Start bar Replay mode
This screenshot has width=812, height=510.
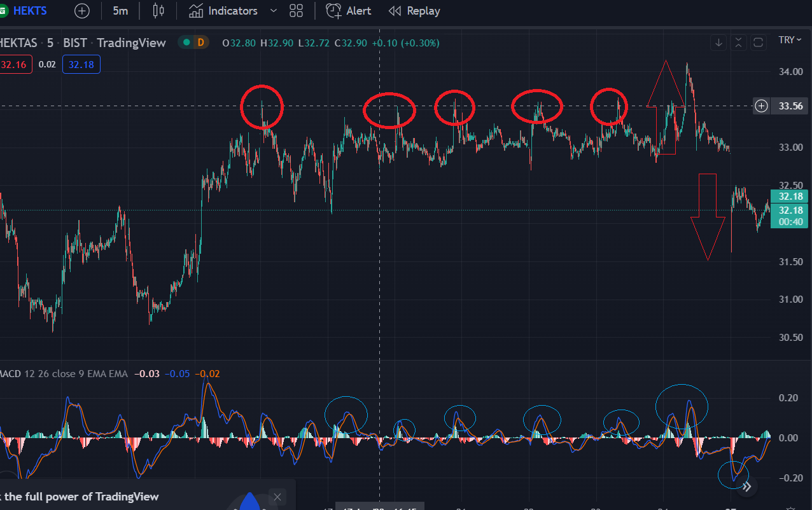click(414, 11)
